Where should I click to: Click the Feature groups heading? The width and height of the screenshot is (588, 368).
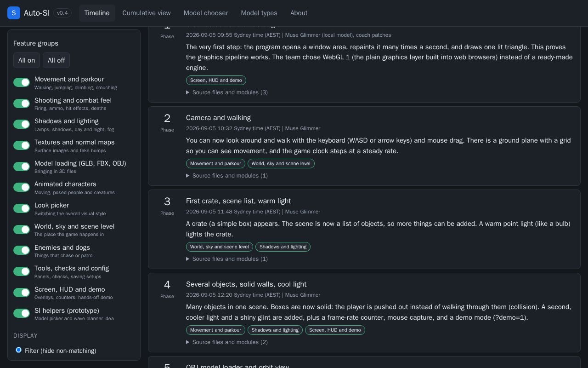(36, 43)
